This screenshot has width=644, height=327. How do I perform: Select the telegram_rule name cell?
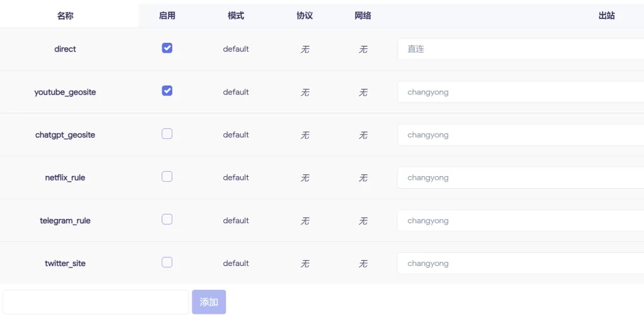(x=65, y=221)
